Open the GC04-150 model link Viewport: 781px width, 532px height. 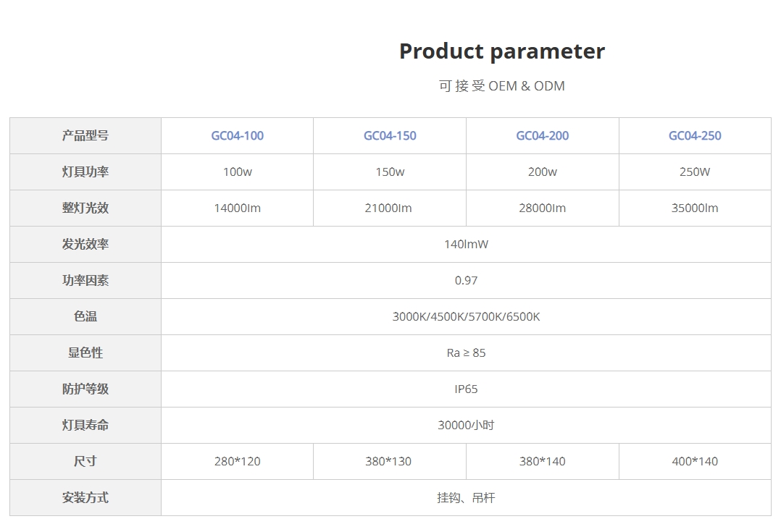(x=390, y=135)
